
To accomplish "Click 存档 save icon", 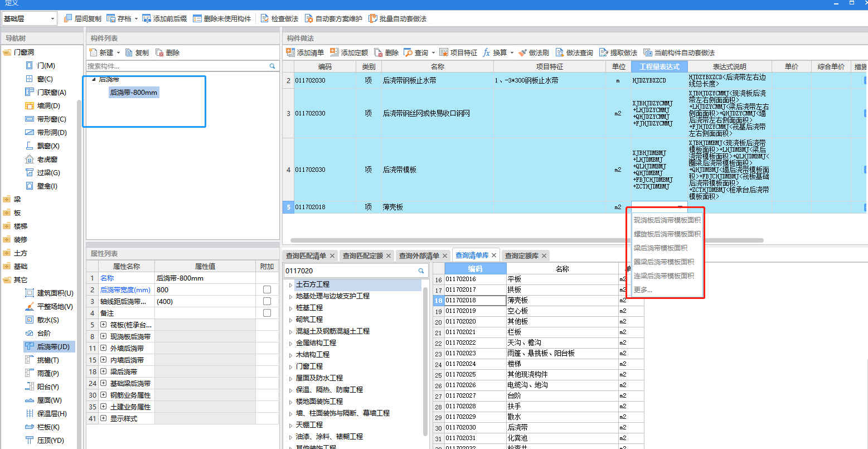I will point(111,18).
